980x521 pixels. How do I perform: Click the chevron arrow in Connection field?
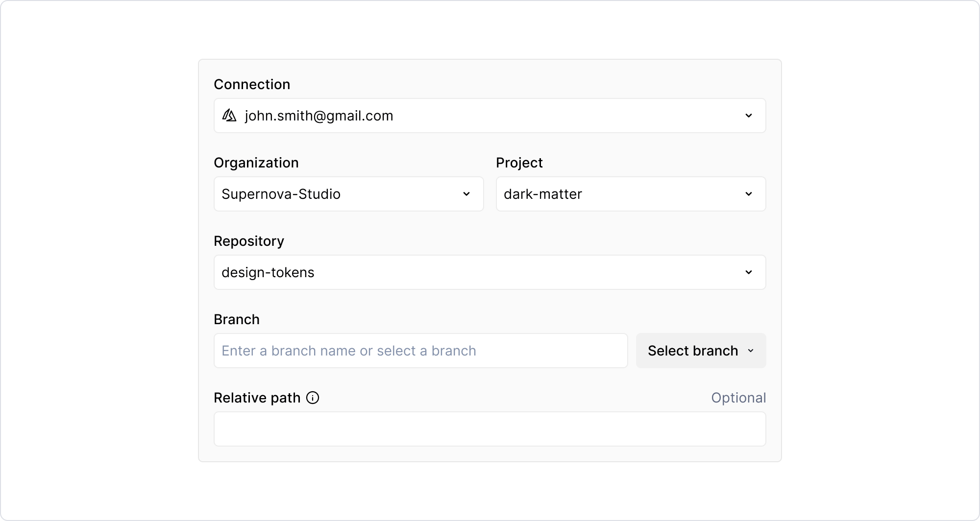748,116
